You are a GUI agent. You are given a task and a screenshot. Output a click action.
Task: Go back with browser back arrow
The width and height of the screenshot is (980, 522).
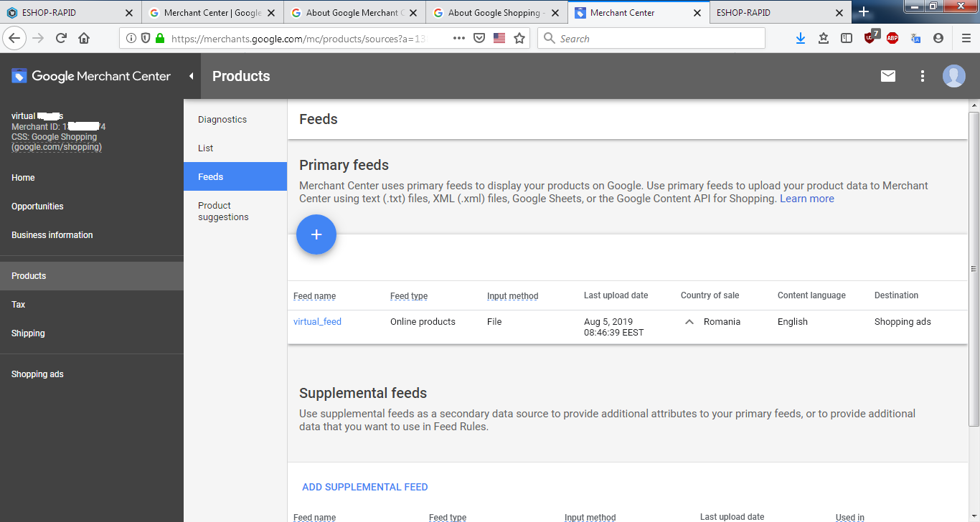(x=15, y=38)
